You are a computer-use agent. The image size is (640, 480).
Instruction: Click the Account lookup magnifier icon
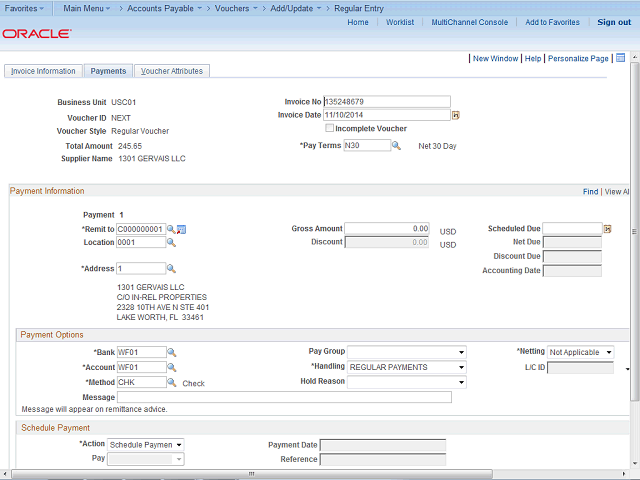pyautogui.click(x=171, y=367)
